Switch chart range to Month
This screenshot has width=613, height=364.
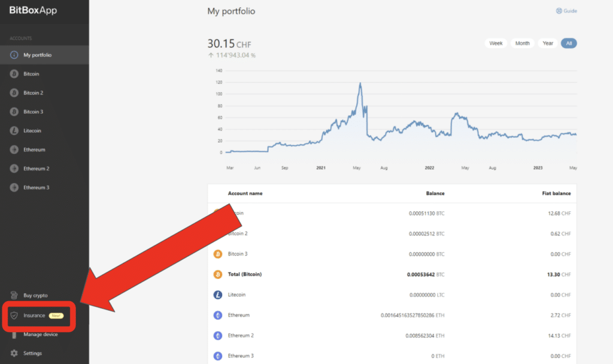point(522,43)
